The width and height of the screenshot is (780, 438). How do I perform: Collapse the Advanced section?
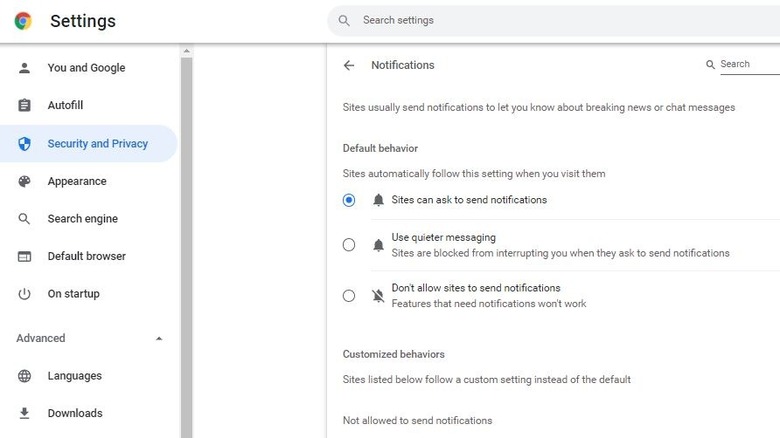pos(159,339)
